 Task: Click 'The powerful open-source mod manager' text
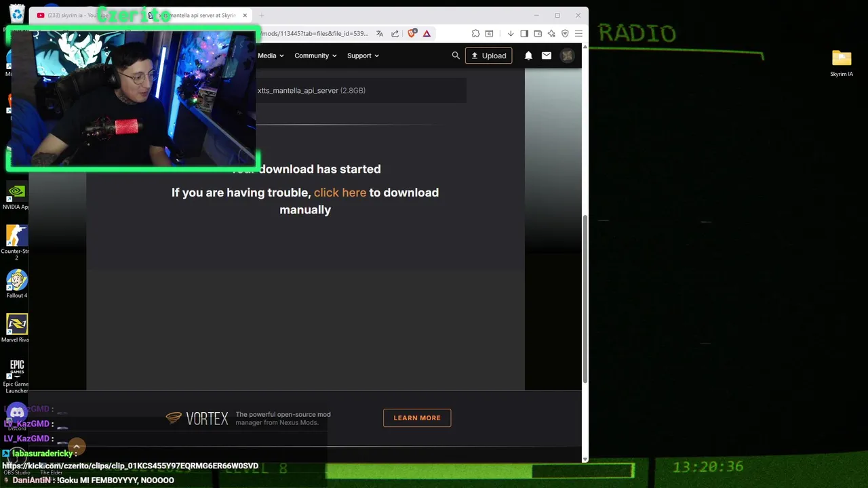[x=283, y=418]
